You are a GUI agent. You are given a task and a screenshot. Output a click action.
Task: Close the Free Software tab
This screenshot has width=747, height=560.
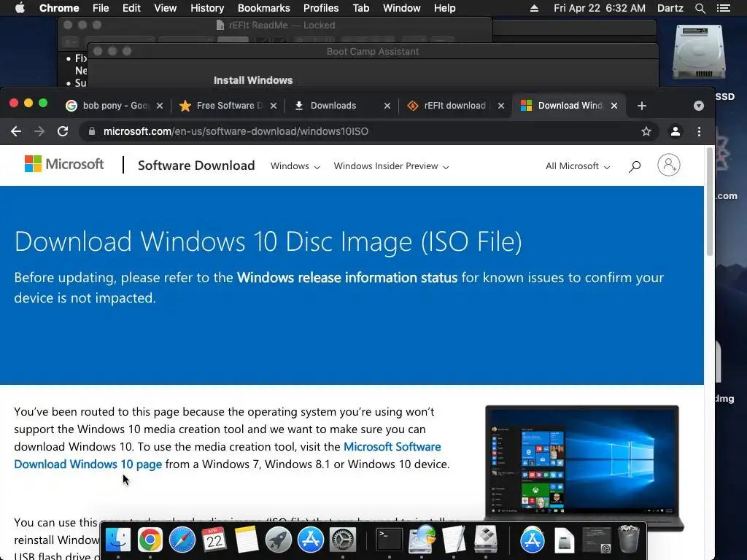click(274, 106)
